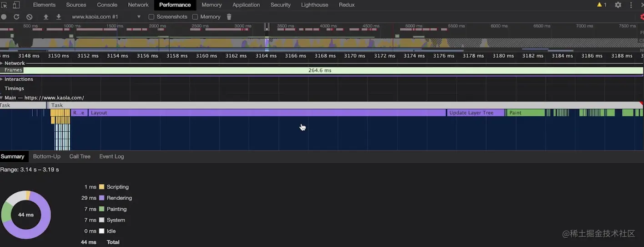Click the clear recording icon
The image size is (644, 247).
[30, 17]
